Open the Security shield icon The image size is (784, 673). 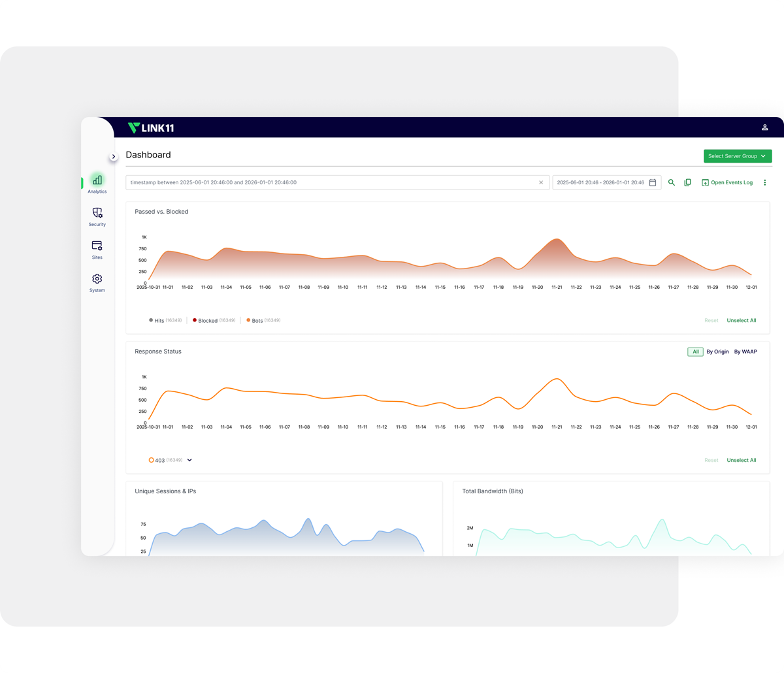point(97,214)
